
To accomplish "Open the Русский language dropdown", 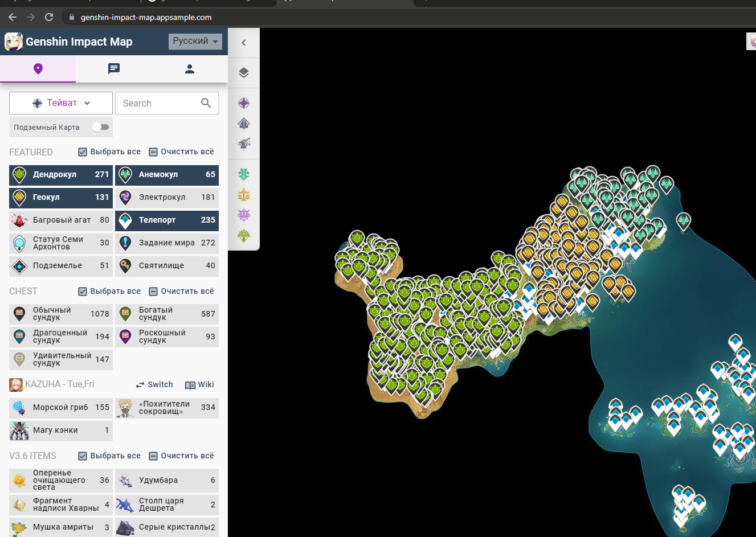I will click(x=195, y=42).
